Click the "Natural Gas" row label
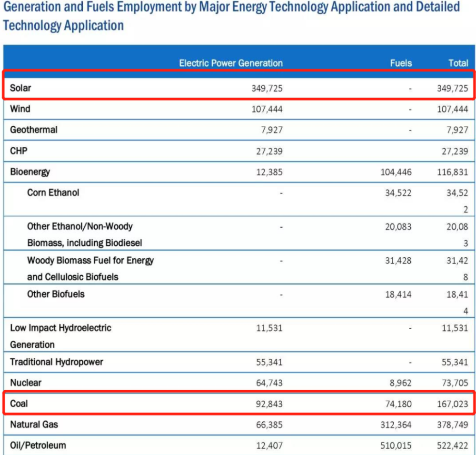This screenshot has height=455, width=476. (x=34, y=425)
